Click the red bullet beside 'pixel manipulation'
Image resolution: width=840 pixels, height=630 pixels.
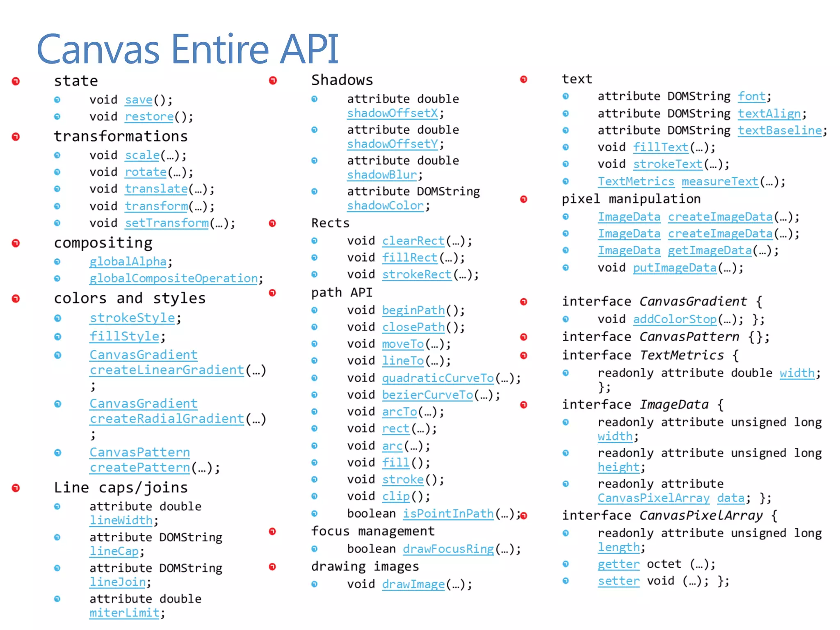point(523,199)
